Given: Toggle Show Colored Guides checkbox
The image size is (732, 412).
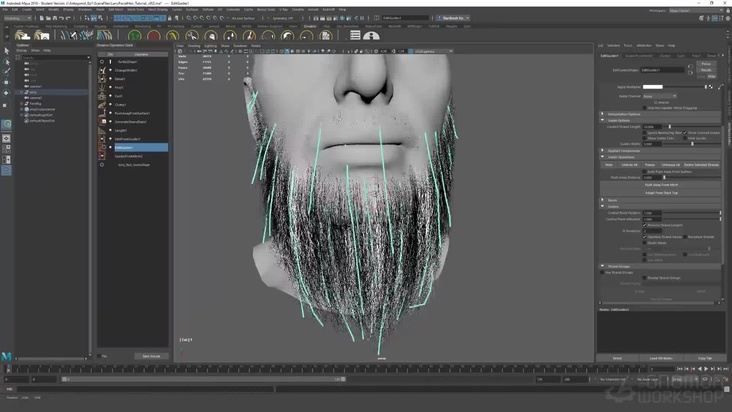Looking at the screenshot, I should 685,133.
